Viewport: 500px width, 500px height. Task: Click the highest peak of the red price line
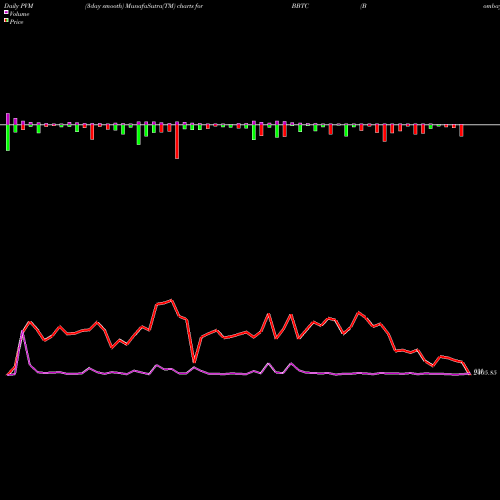(x=171, y=300)
